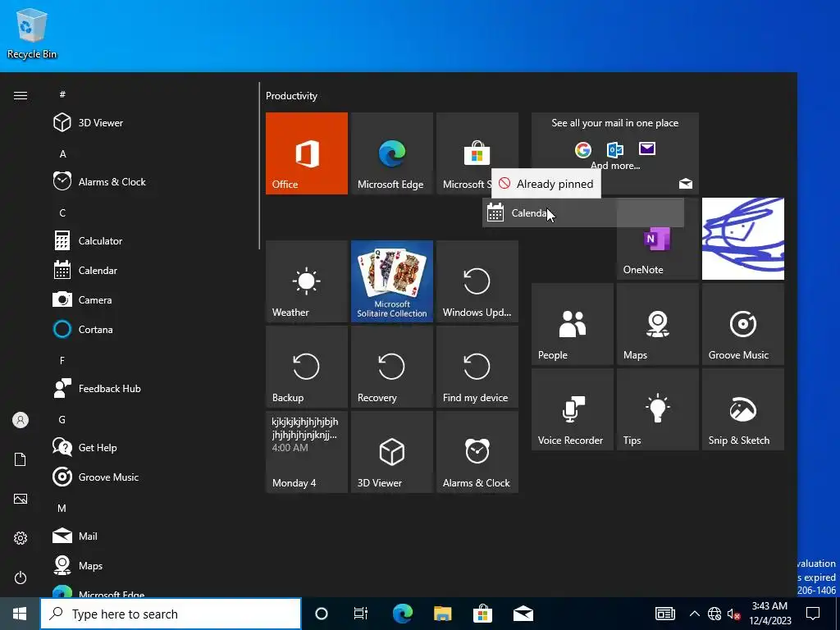Viewport: 840px width, 630px height.
Task: Open Microsoft Solitaire Collection tile
Action: point(391,281)
